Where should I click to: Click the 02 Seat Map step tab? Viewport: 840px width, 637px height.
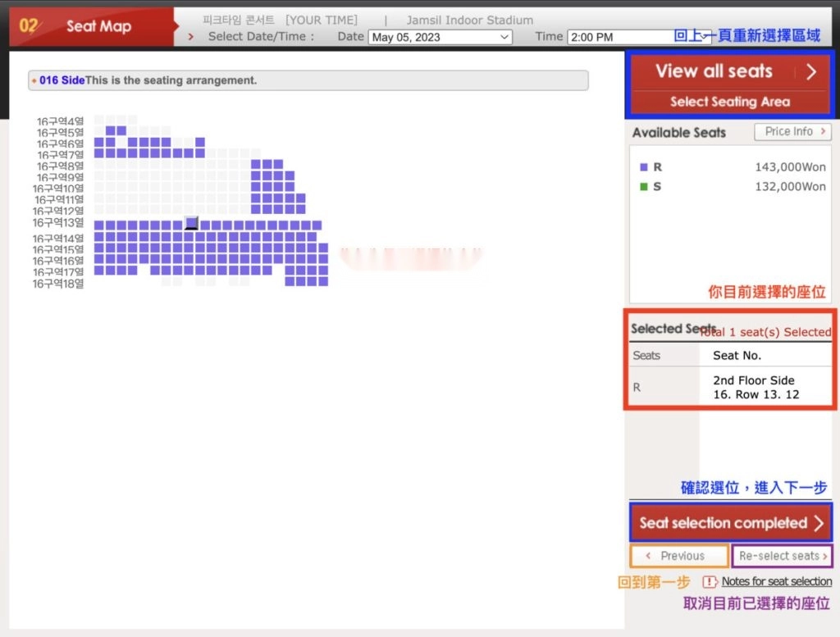pyautogui.click(x=90, y=26)
